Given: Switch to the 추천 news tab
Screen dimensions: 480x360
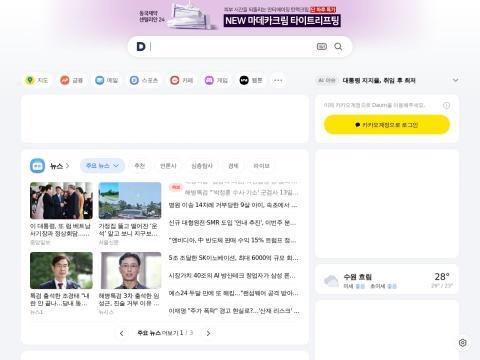Looking at the screenshot, I should pyautogui.click(x=139, y=166).
